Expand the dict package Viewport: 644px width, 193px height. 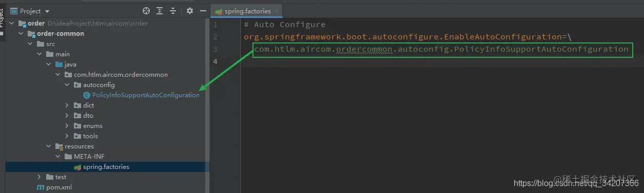[67, 105]
